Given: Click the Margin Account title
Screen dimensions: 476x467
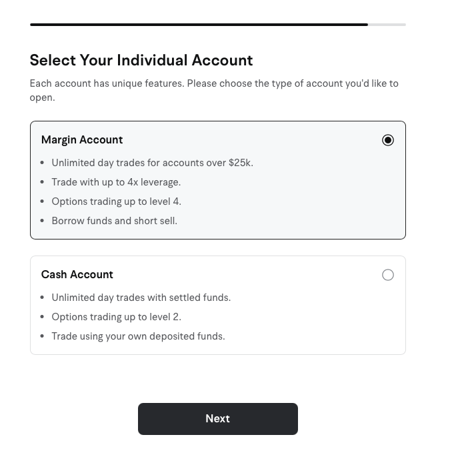Looking at the screenshot, I should click(x=82, y=140).
